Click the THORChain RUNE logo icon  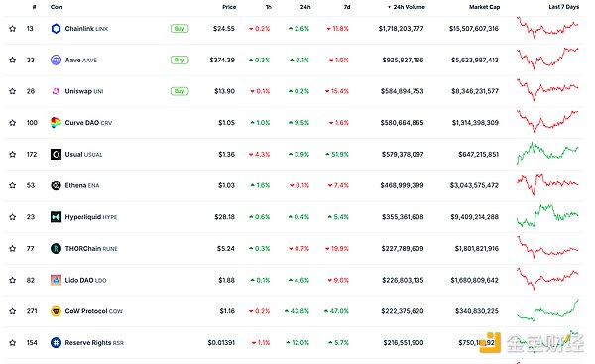coord(56,249)
